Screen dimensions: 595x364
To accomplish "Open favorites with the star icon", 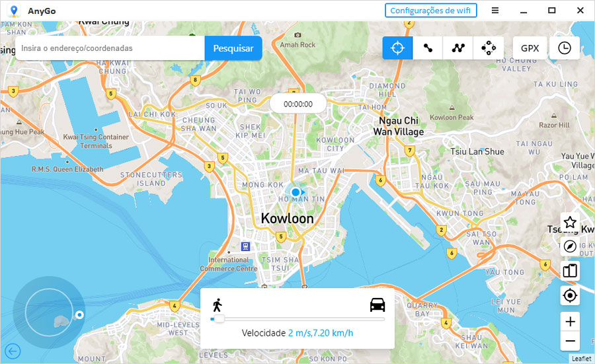I will coord(570,223).
